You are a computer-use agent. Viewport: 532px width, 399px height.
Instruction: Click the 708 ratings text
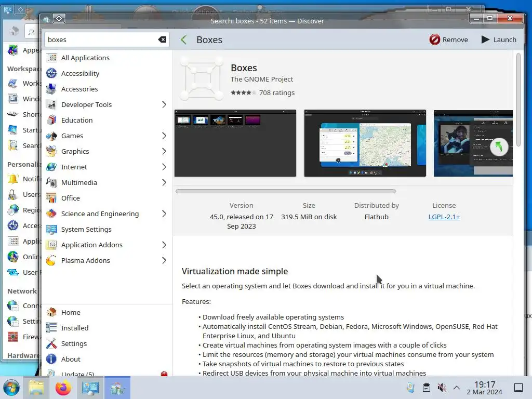click(x=277, y=92)
